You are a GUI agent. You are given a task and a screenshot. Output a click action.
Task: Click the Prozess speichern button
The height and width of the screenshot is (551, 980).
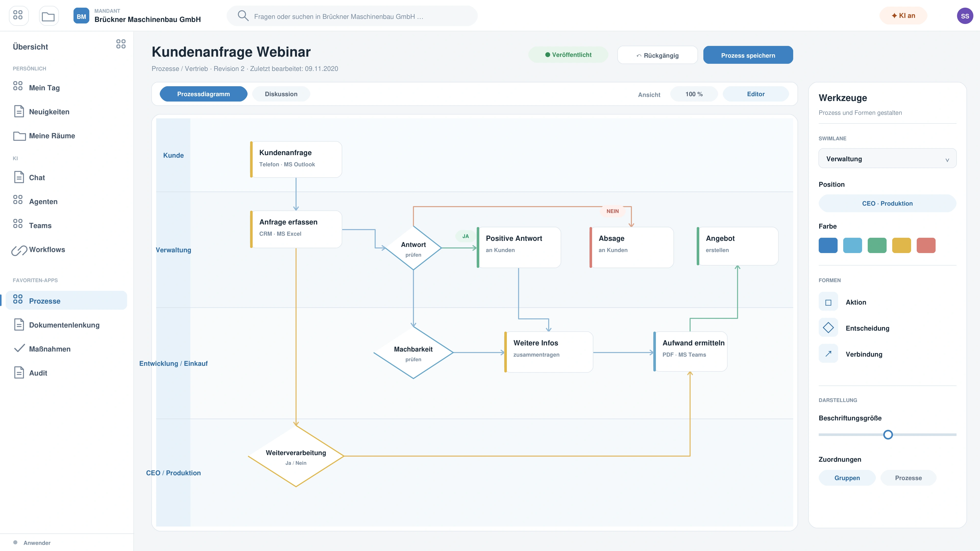(x=748, y=55)
